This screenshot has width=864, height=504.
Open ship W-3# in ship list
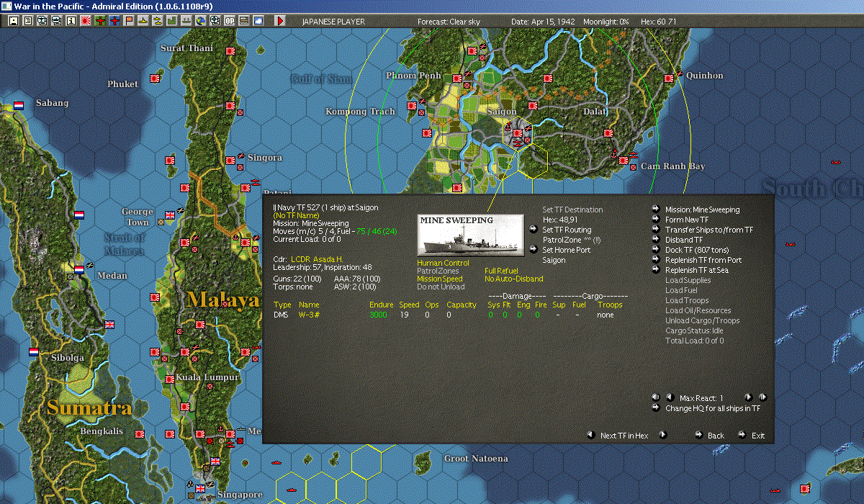point(309,315)
